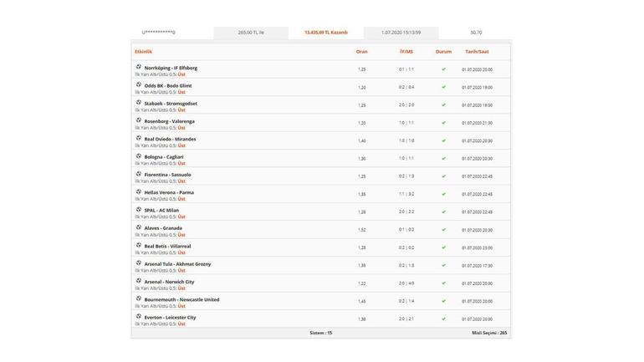
Task: Click the 265,00 TL ile stake field
Action: [x=251, y=33]
